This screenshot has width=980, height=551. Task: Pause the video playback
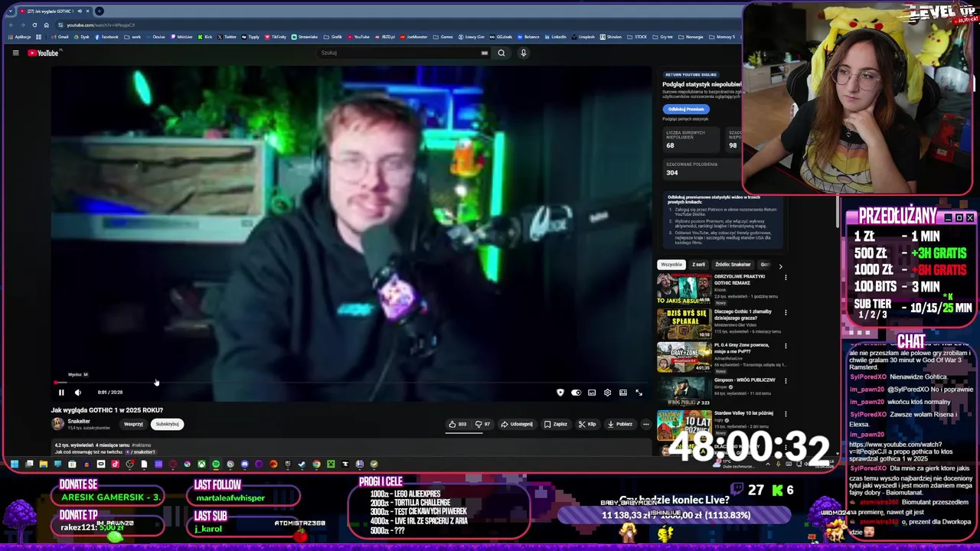(x=61, y=393)
